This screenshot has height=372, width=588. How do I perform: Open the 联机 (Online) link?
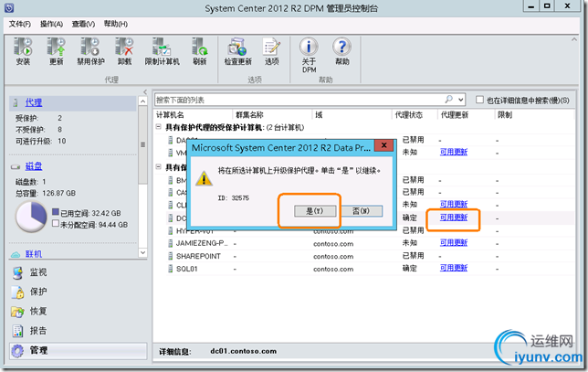(34, 254)
